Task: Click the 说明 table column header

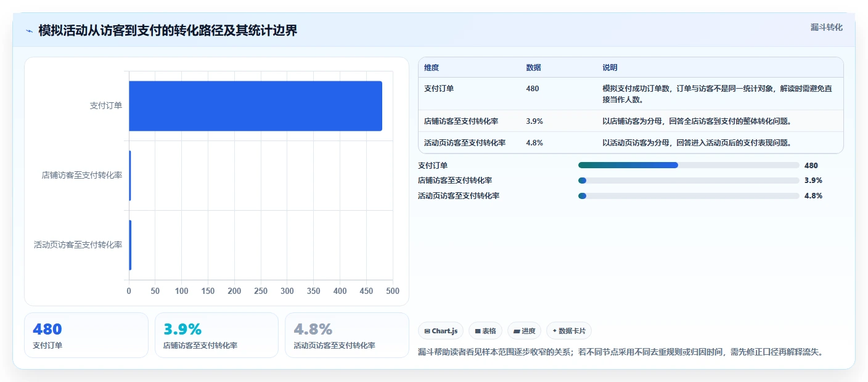Action: (x=610, y=68)
